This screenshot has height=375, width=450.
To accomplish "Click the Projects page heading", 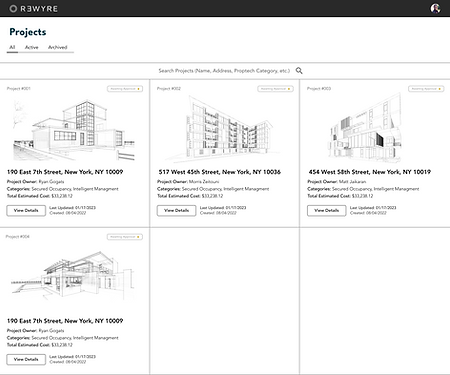I will coord(28,32).
